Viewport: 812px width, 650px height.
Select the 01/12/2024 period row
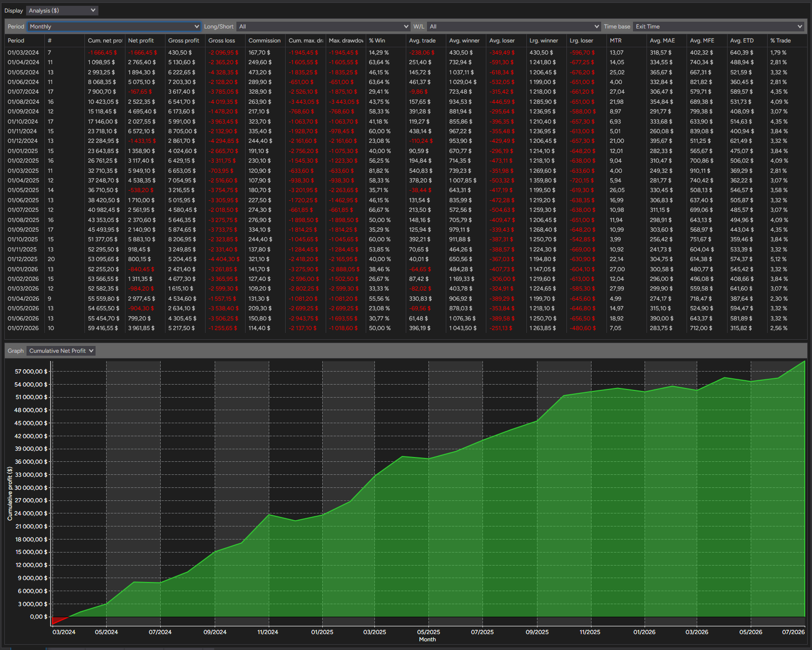(x=406, y=141)
